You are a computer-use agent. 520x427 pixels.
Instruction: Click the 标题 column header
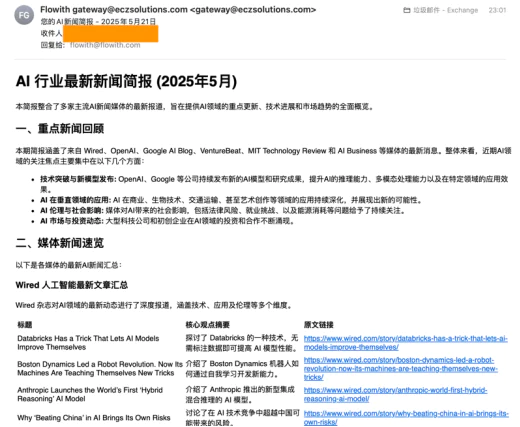[25, 325]
